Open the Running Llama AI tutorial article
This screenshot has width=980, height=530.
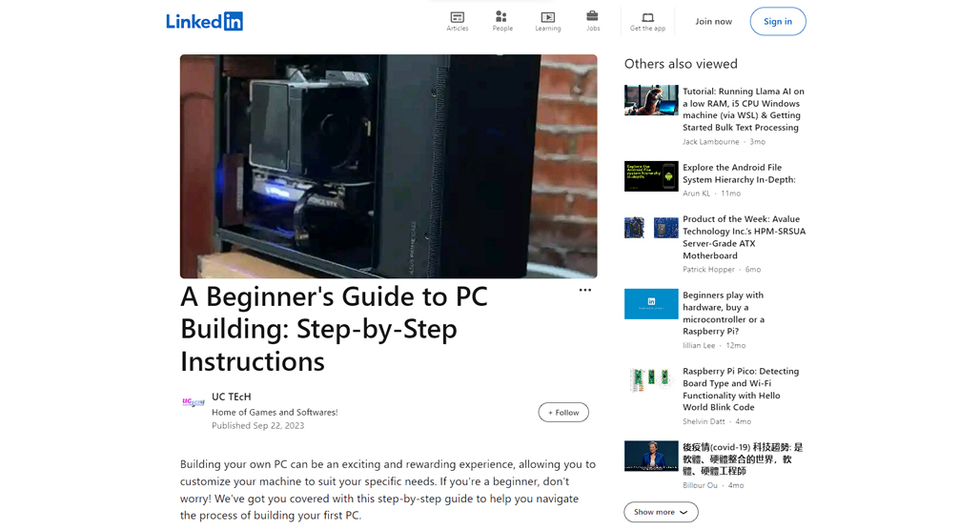pos(744,110)
